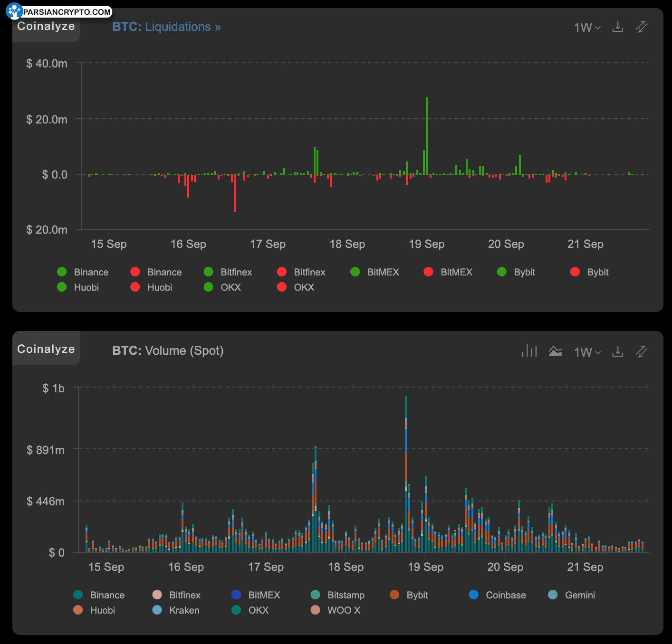This screenshot has width=672, height=644.
Task: Click the longest red liquidation bar after 16 Sep
Action: point(235,193)
